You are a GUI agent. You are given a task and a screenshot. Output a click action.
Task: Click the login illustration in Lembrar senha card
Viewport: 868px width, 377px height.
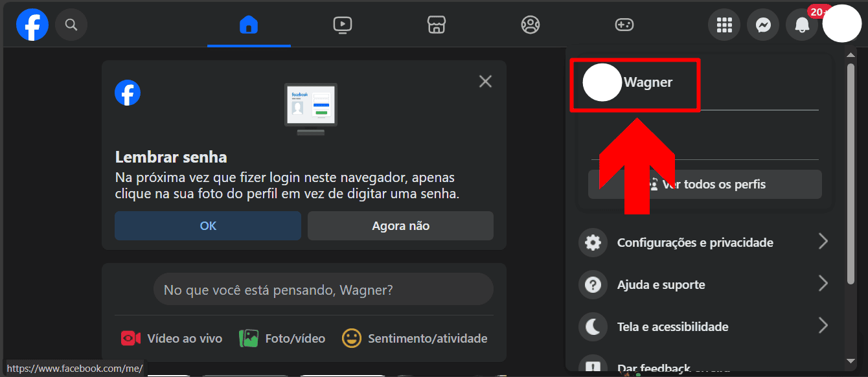tap(311, 108)
